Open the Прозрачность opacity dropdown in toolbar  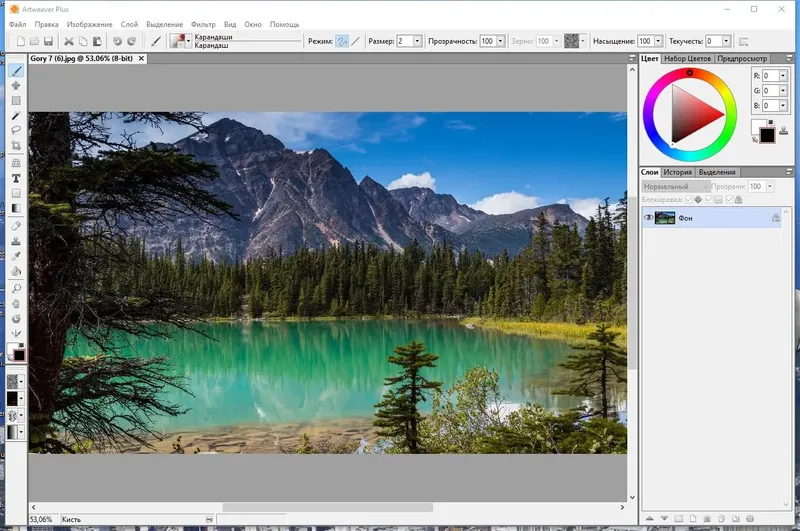[501, 41]
